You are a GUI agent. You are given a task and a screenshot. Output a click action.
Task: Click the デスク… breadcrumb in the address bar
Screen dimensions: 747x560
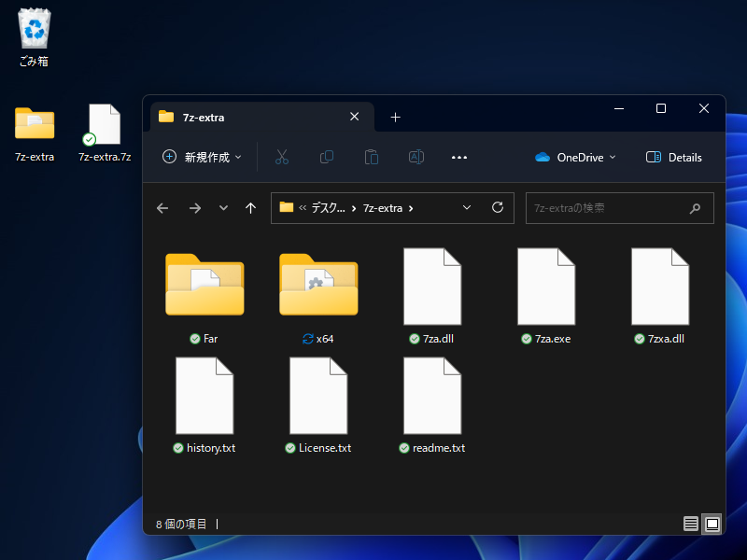330,207
